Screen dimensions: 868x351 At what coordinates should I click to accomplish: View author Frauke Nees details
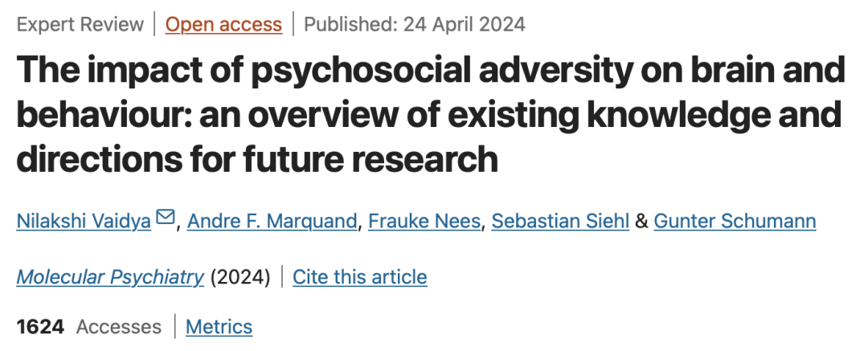[424, 222]
